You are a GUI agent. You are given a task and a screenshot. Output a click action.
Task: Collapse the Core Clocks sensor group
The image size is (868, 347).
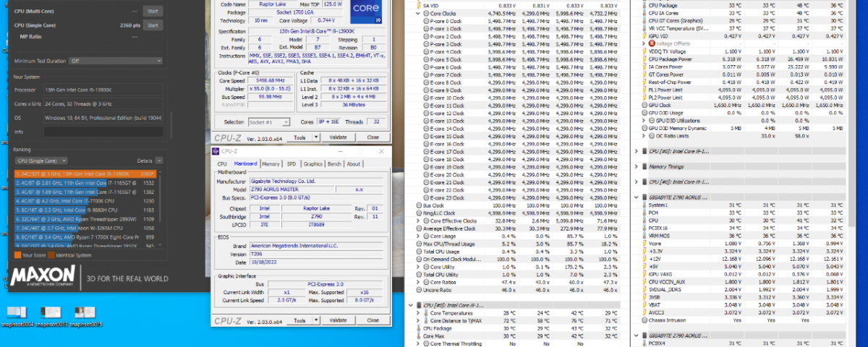point(418,14)
